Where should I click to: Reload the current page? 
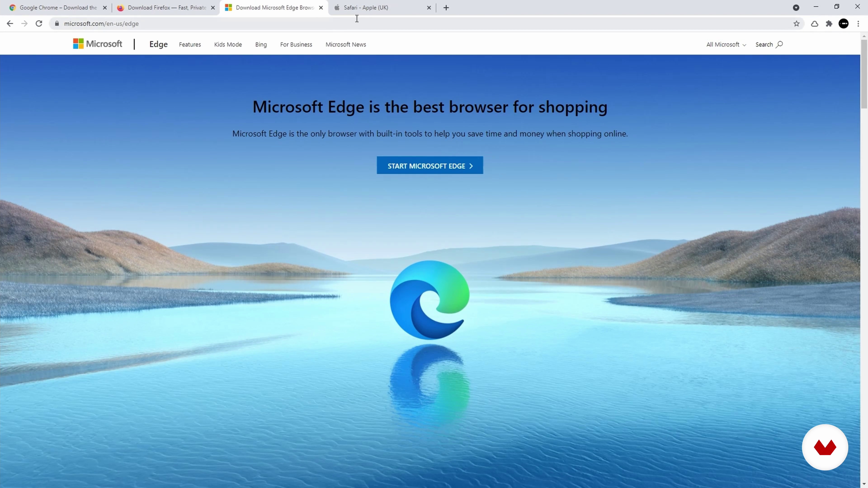pyautogui.click(x=39, y=23)
